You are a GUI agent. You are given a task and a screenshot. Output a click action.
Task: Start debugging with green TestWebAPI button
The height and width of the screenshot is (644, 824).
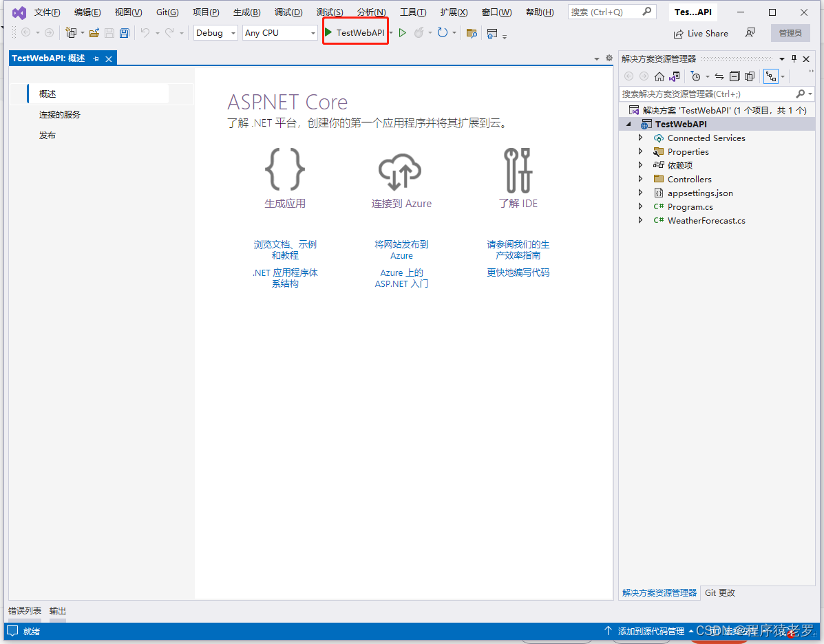[x=355, y=32]
